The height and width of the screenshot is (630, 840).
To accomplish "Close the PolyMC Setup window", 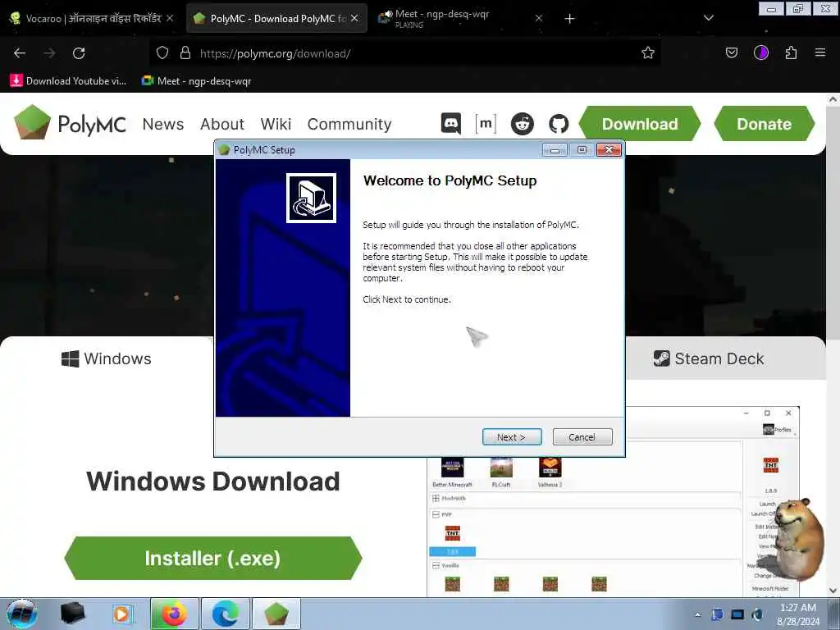I will click(x=609, y=150).
